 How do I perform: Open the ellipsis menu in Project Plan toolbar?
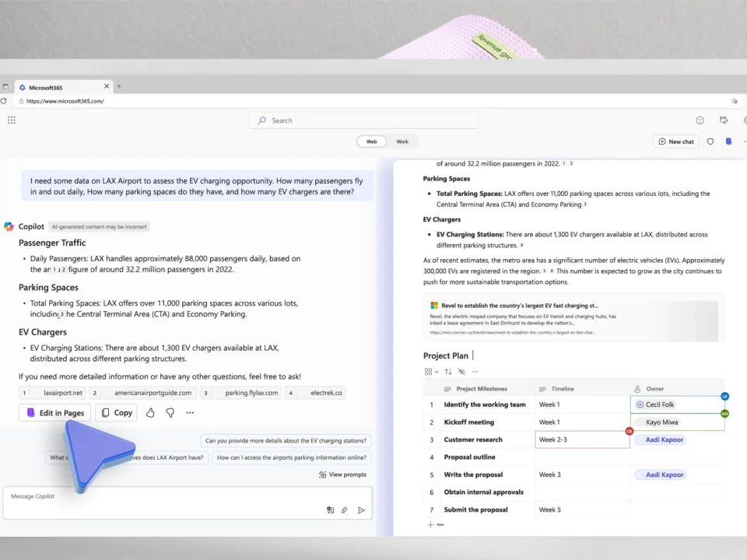(x=475, y=372)
